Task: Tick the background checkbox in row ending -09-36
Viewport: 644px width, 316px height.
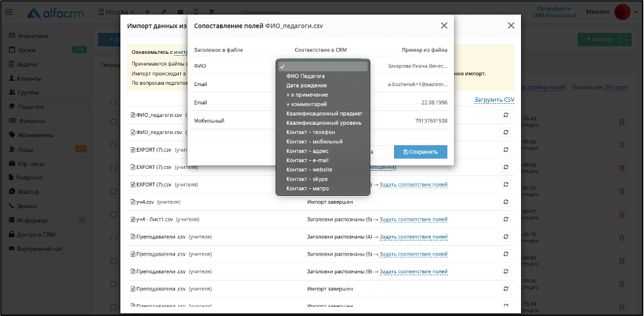Action: [x=113, y=284]
